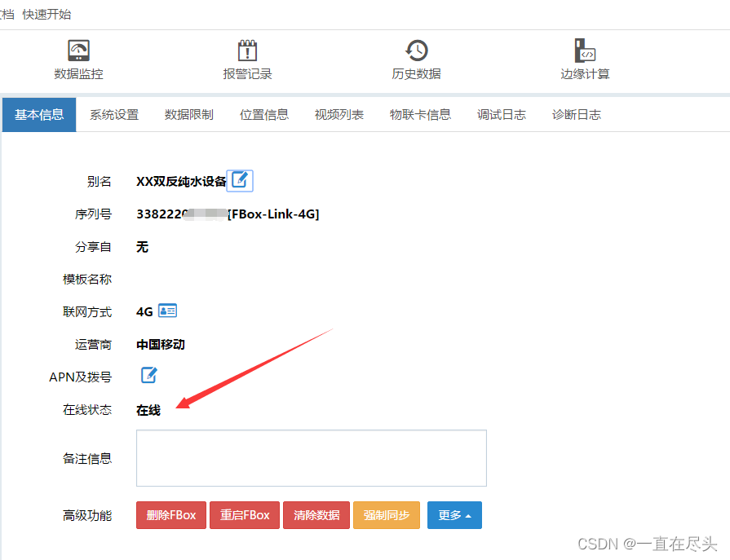Expand the 更多 dropdown button

454,515
